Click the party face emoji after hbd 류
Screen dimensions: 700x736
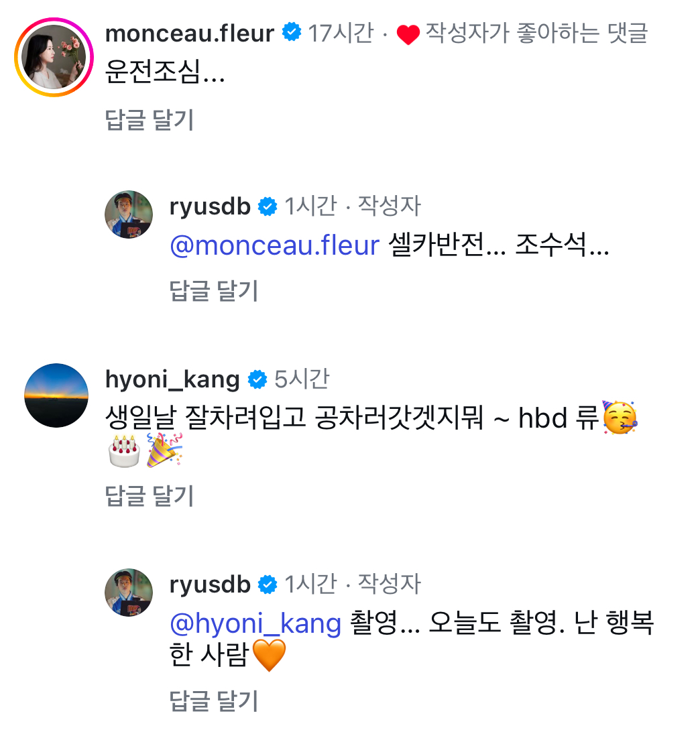pos(620,418)
